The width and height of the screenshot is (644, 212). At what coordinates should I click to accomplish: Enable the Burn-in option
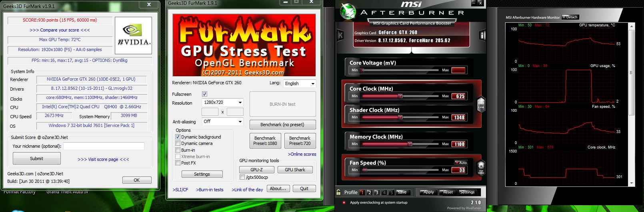point(178,150)
